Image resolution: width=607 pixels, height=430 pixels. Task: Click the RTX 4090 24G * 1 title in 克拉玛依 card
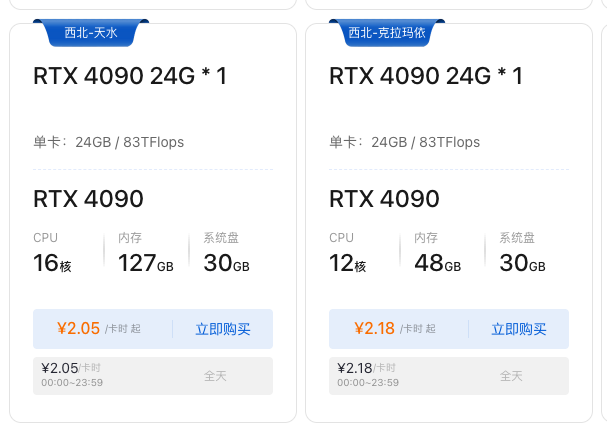pyautogui.click(x=426, y=76)
